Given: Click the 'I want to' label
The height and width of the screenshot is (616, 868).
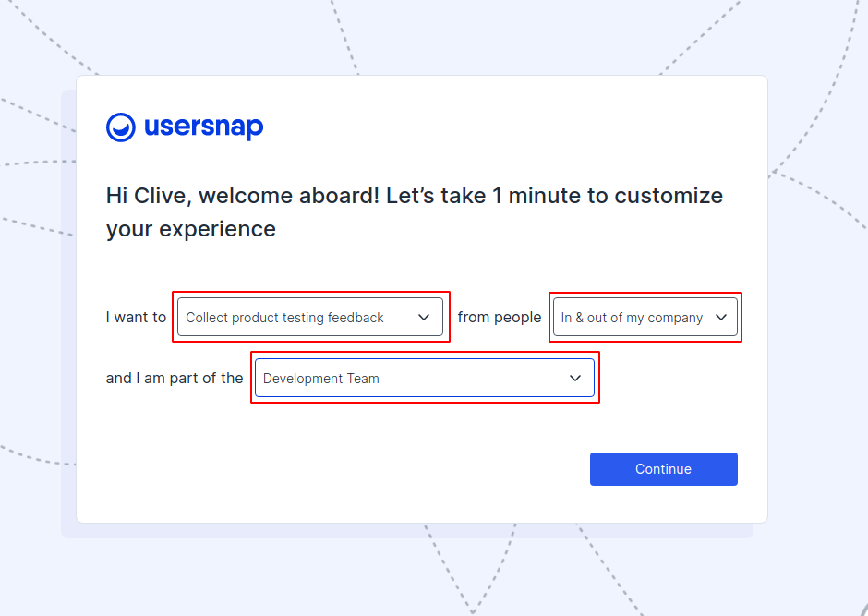Looking at the screenshot, I should [136, 318].
